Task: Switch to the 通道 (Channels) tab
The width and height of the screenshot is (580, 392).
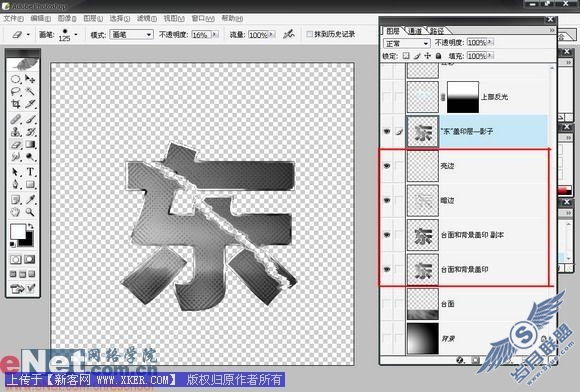Action: (x=415, y=31)
